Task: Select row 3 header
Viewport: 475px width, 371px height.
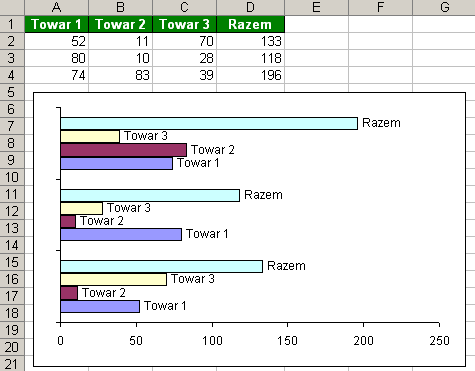Action: pos(12,58)
